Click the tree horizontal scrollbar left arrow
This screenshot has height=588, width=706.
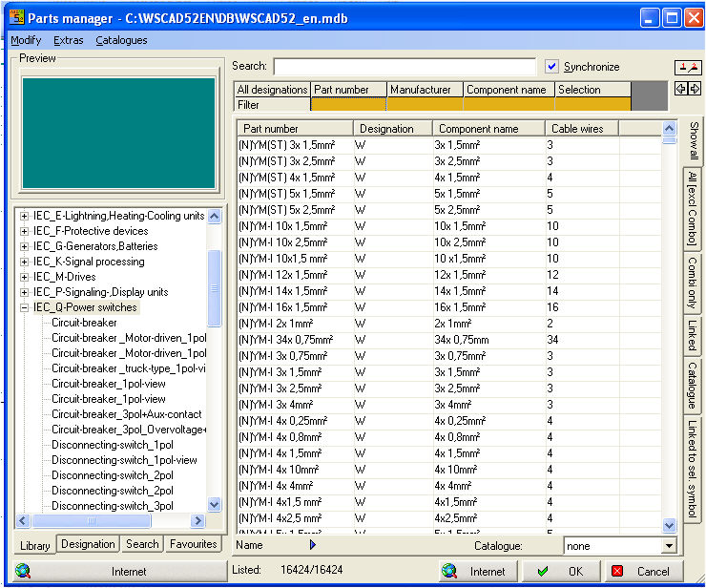tap(23, 521)
